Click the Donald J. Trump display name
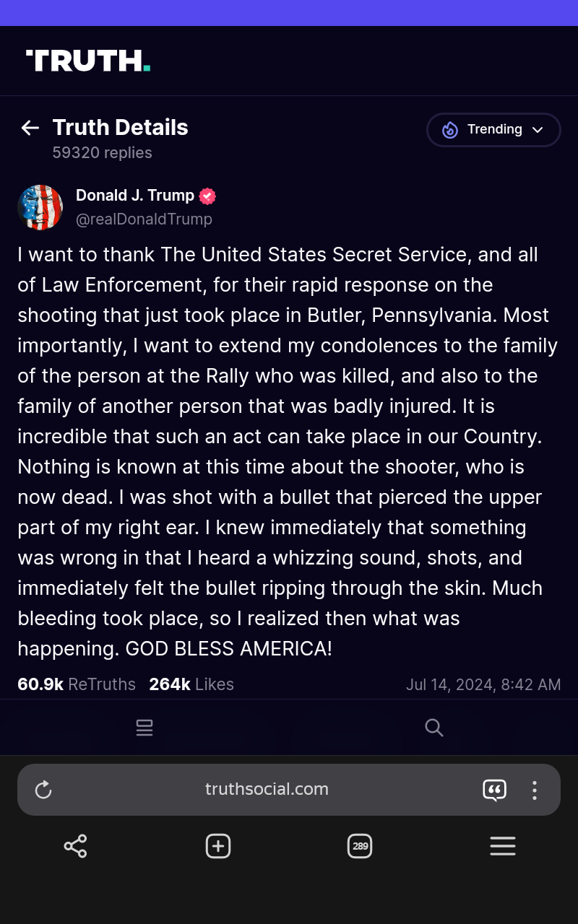 (x=135, y=196)
